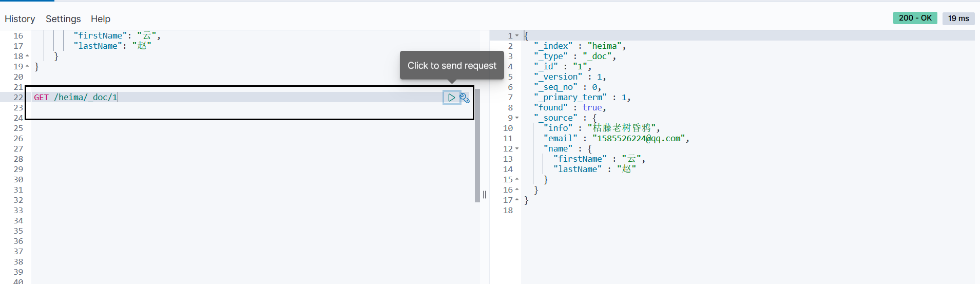The image size is (980, 284).
Task: Click "firstName" : "云" in the response
Action: click(x=599, y=159)
